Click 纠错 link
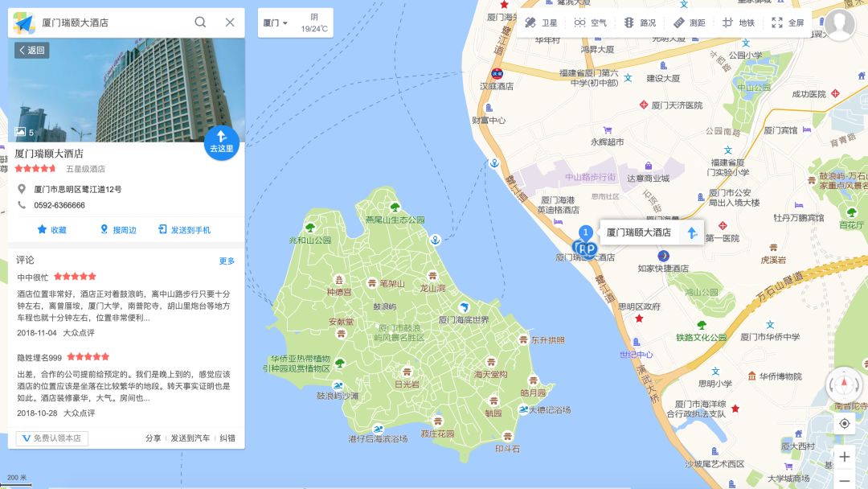 [227, 438]
